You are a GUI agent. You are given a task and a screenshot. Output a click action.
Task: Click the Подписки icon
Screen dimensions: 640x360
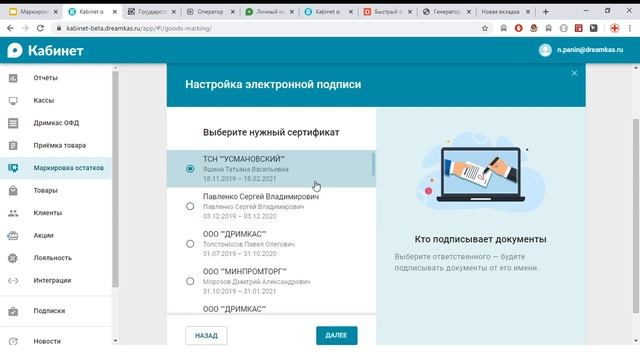pos(13,311)
